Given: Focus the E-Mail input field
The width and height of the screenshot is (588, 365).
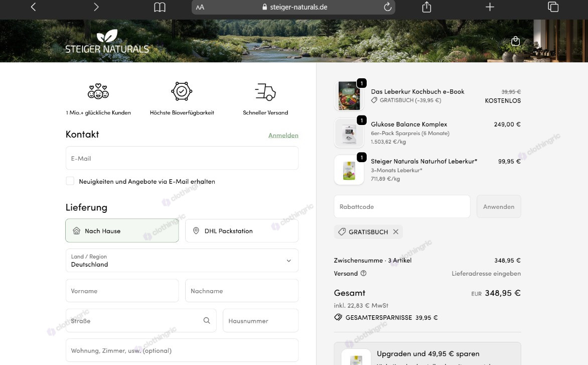Looking at the screenshot, I should [182, 158].
